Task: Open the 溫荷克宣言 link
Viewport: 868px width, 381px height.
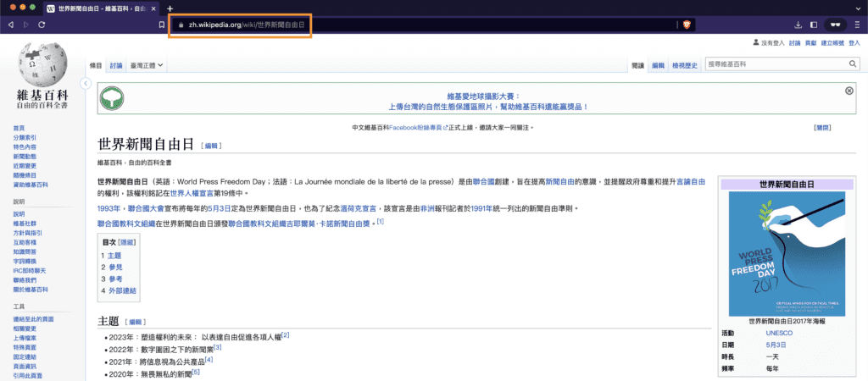Action: [359, 209]
